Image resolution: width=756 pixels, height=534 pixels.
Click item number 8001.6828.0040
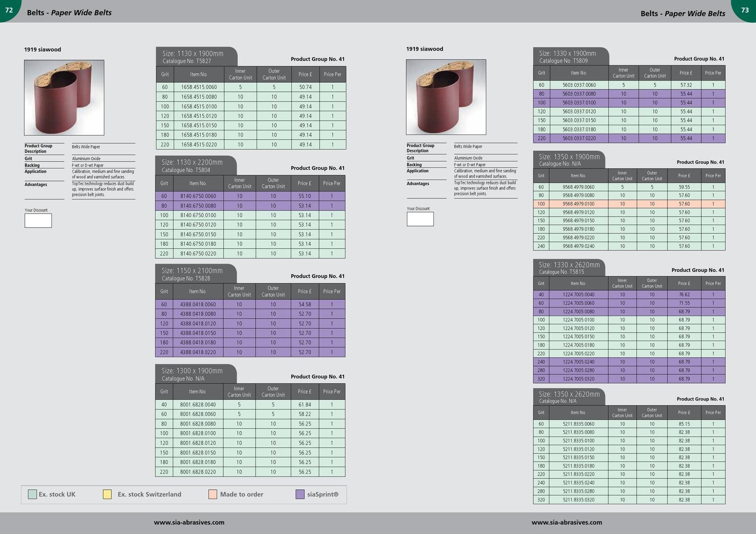point(198,405)
